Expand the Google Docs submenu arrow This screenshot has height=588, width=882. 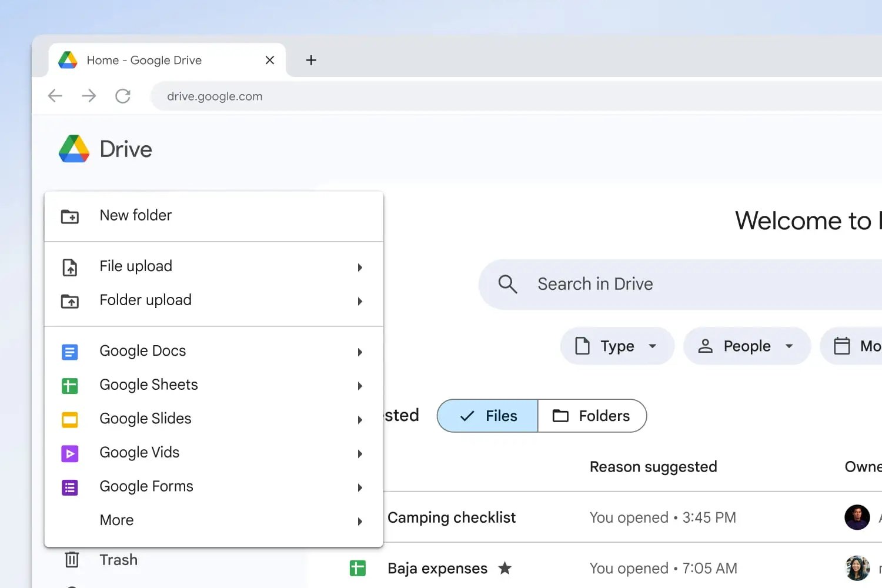[x=360, y=352]
